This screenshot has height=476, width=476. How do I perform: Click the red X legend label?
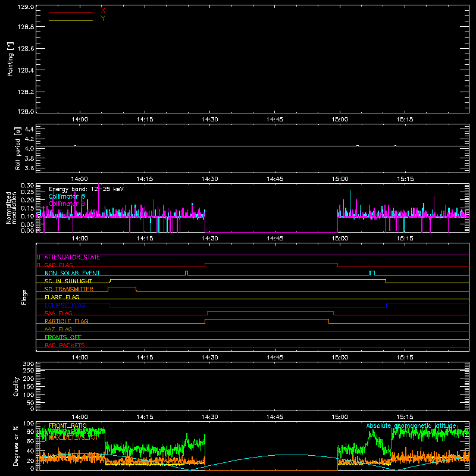pyautogui.click(x=103, y=11)
